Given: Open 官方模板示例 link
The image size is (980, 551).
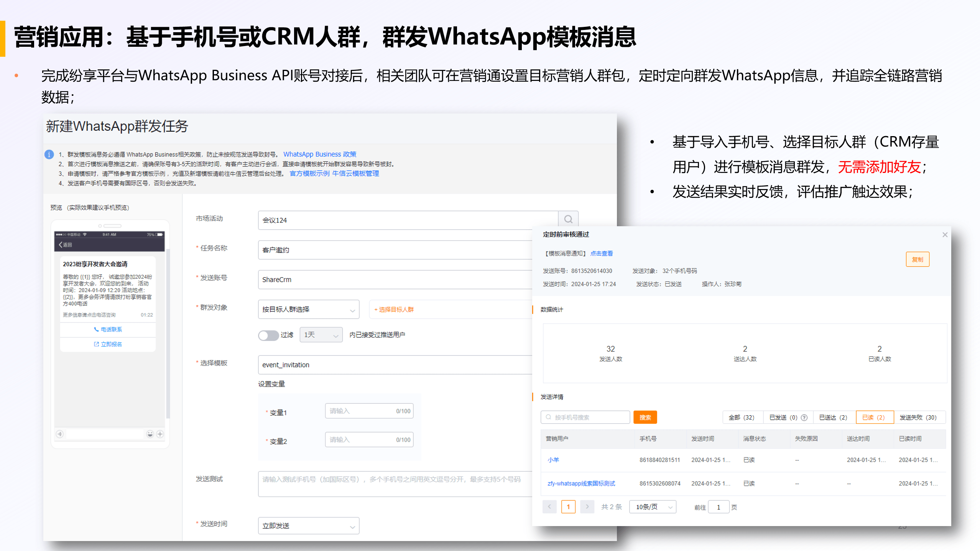Looking at the screenshot, I should [x=309, y=173].
